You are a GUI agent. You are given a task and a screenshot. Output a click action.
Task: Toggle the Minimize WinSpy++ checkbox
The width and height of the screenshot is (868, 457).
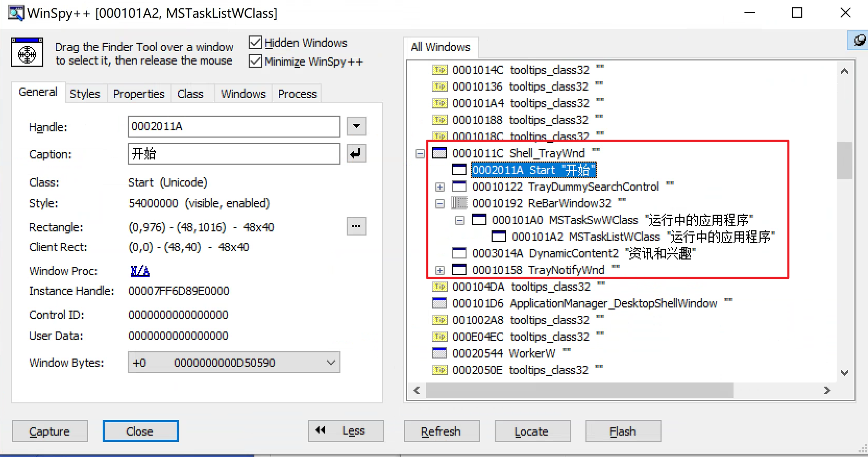[x=255, y=61]
